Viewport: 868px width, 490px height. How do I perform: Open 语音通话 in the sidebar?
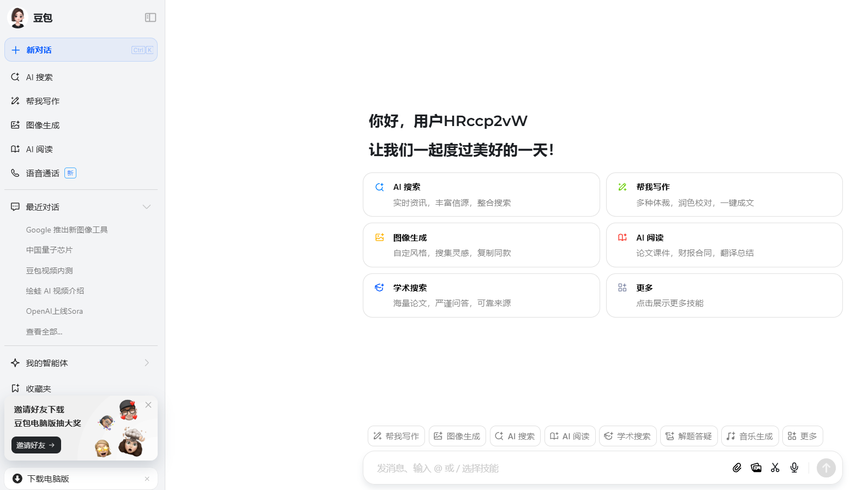pyautogui.click(x=81, y=173)
